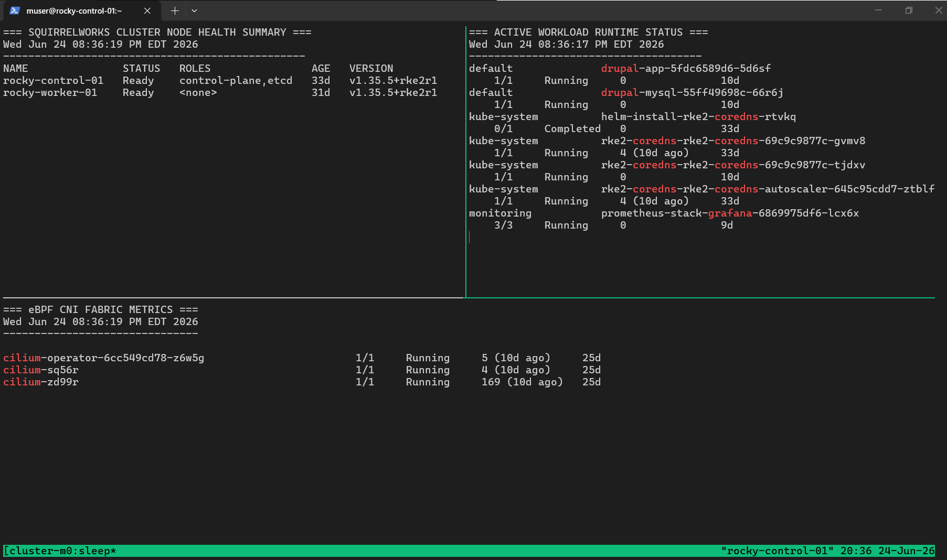Click cilium-zd99r pod name

point(41,382)
